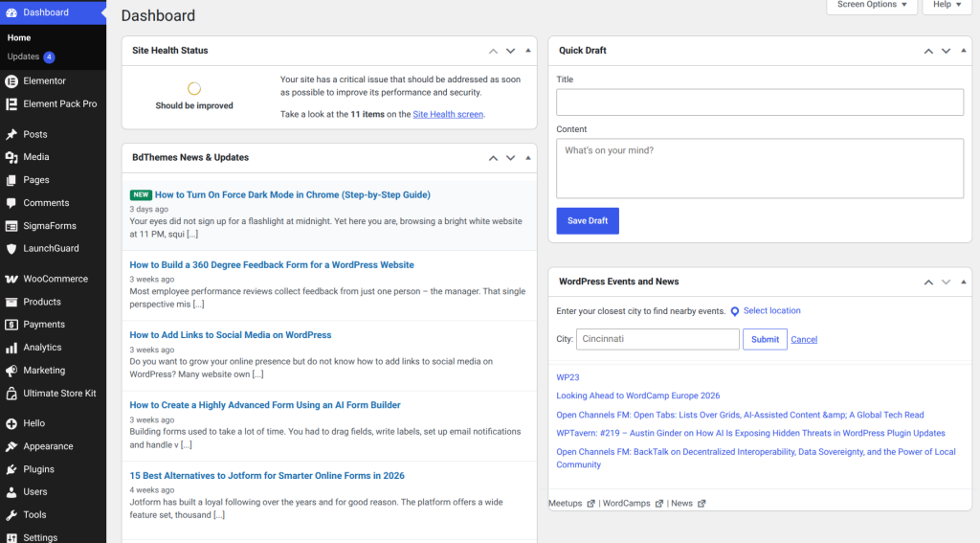
Task: Open the Help dropdown
Action: point(947,5)
